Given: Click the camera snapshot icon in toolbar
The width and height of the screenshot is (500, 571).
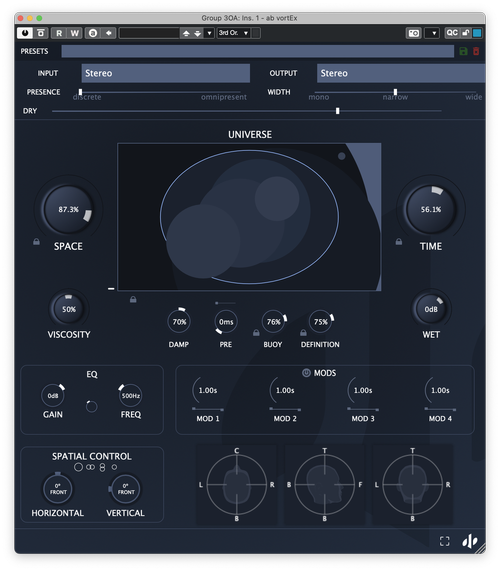Looking at the screenshot, I should 413,33.
